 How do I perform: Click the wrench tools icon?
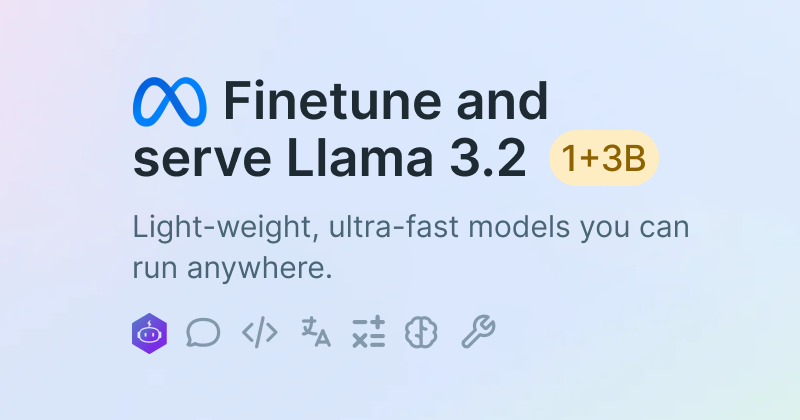click(x=478, y=333)
